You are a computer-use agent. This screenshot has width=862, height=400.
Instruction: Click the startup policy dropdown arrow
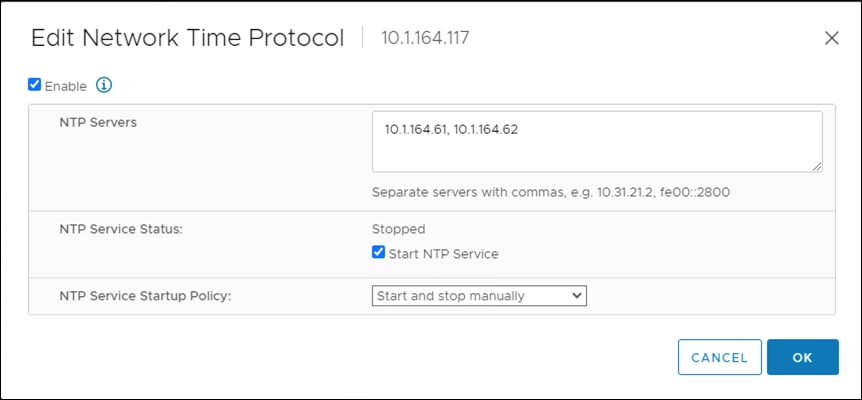click(575, 295)
